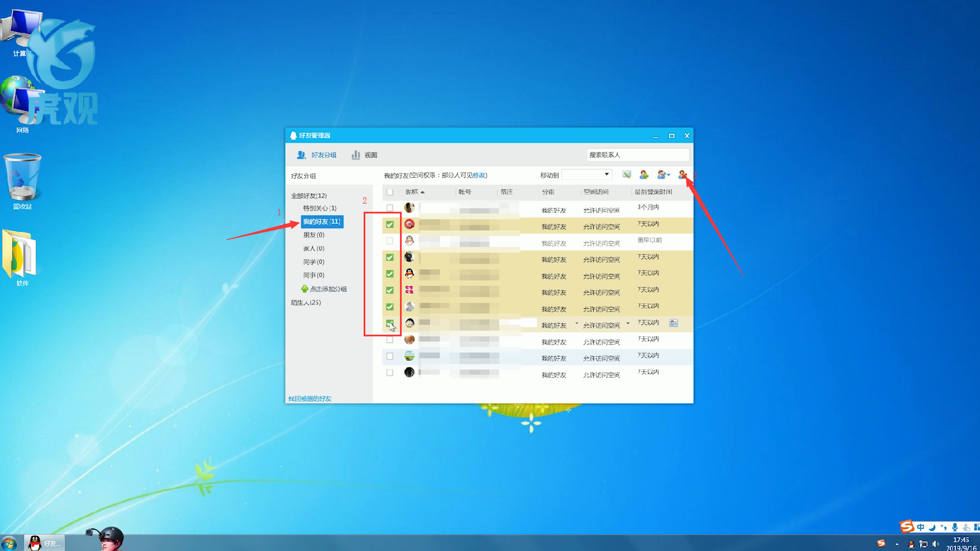Click the 分组 column header
980x551 pixels.
[548, 192]
